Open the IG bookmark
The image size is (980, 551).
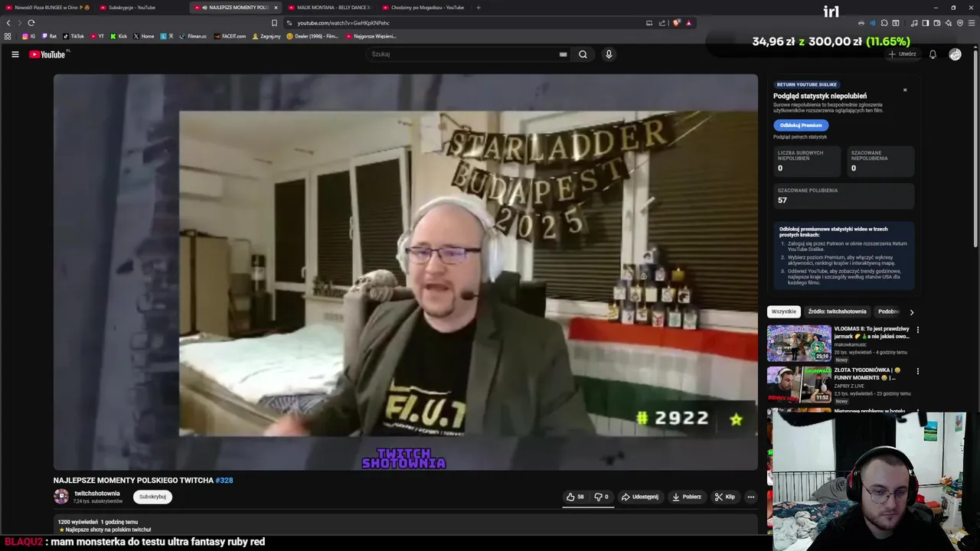pos(28,36)
